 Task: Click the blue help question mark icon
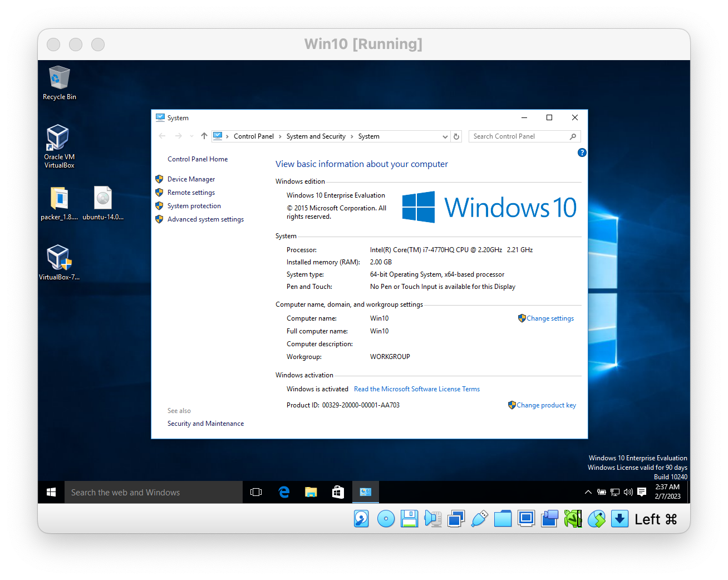582,153
